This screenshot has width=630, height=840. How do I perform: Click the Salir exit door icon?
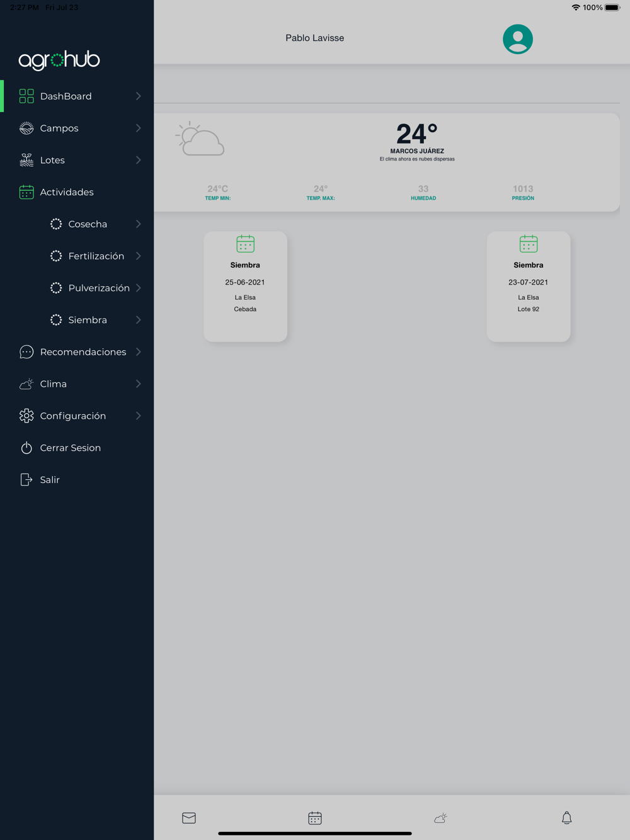pos(26,480)
